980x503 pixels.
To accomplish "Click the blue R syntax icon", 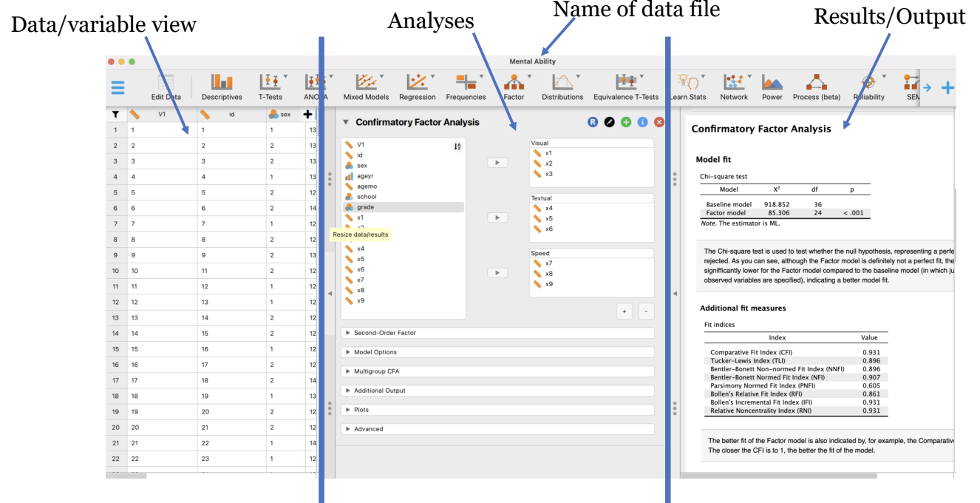I will 593,122.
